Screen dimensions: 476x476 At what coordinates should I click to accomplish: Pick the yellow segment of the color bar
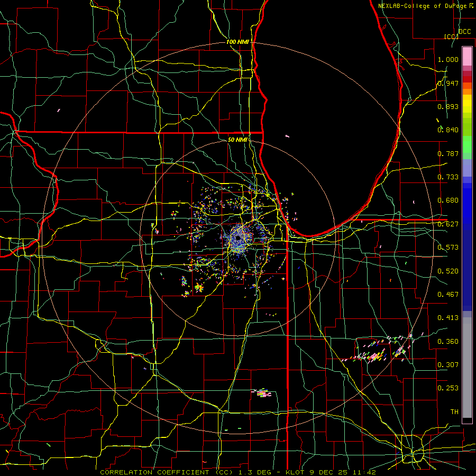coord(467,104)
